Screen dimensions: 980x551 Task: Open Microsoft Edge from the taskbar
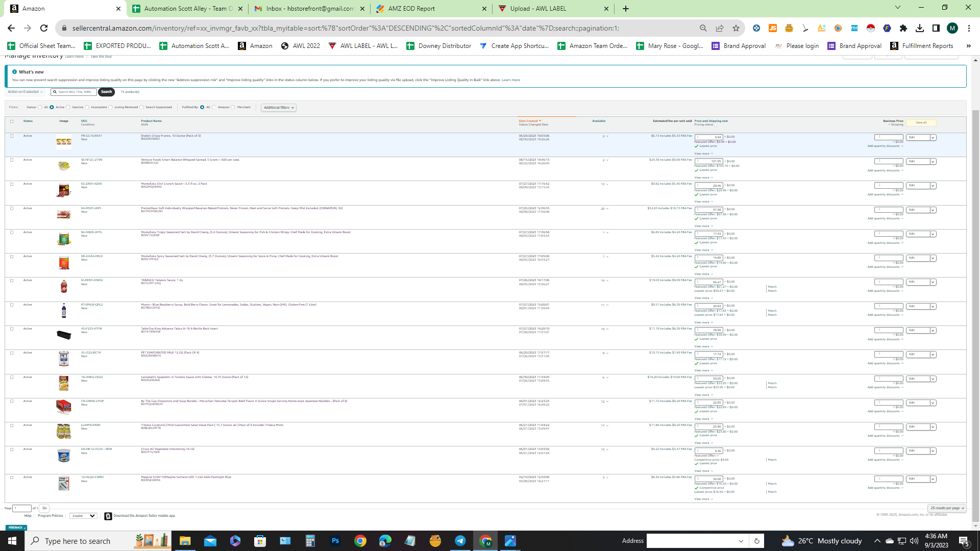[x=385, y=541]
